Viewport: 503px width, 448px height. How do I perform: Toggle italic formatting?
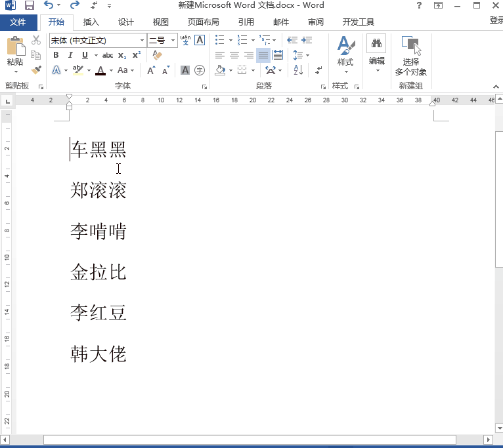point(70,55)
